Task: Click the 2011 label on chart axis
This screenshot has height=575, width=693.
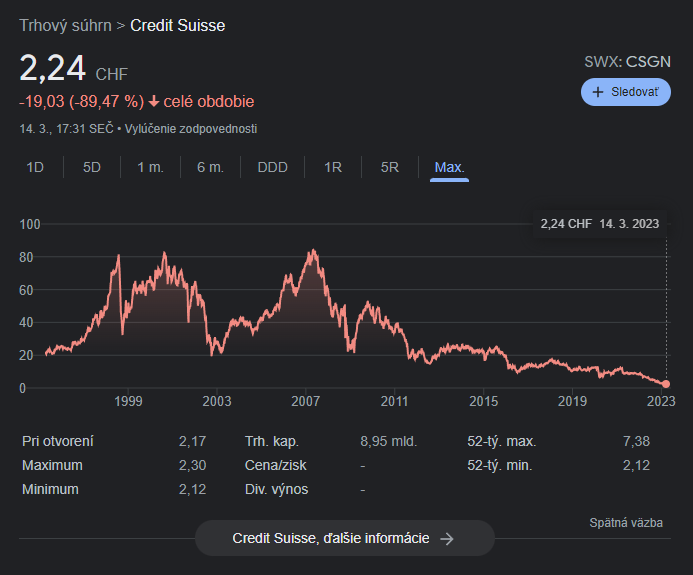Action: click(x=395, y=401)
